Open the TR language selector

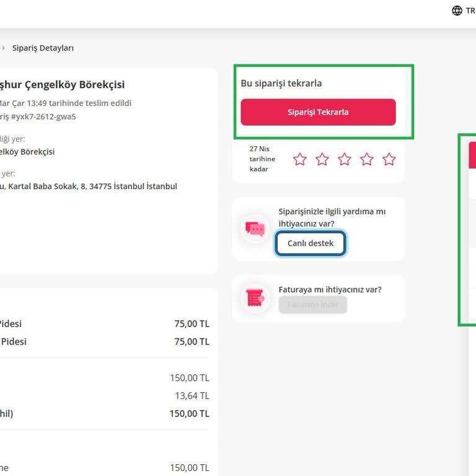click(x=470, y=11)
